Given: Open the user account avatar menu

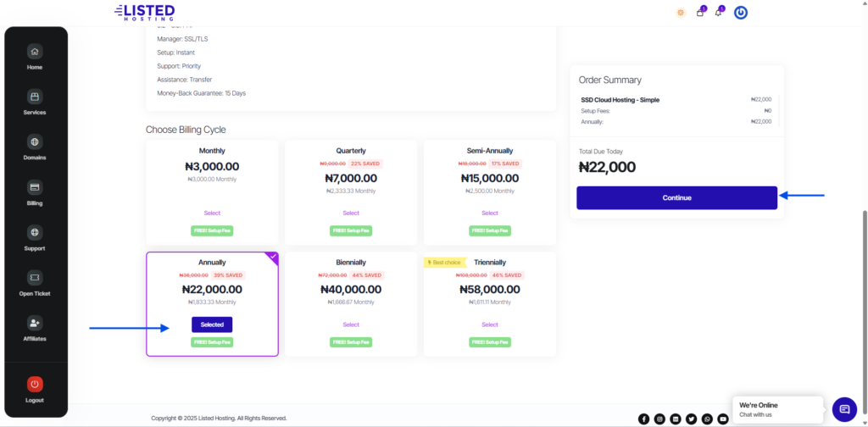Looking at the screenshot, I should [x=740, y=13].
